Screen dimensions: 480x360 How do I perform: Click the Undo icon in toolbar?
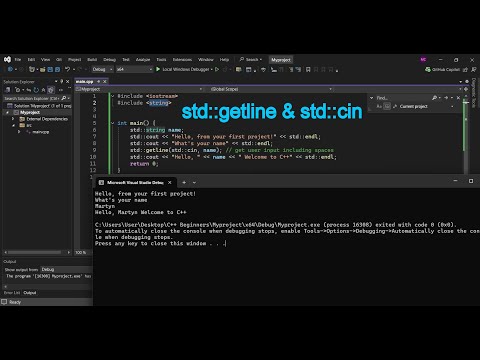(68, 69)
